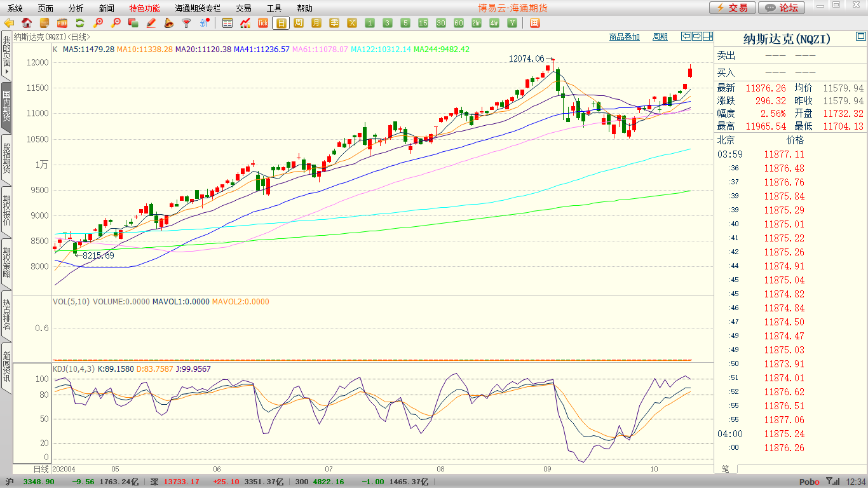Click the orange X period icon

(x=352, y=23)
